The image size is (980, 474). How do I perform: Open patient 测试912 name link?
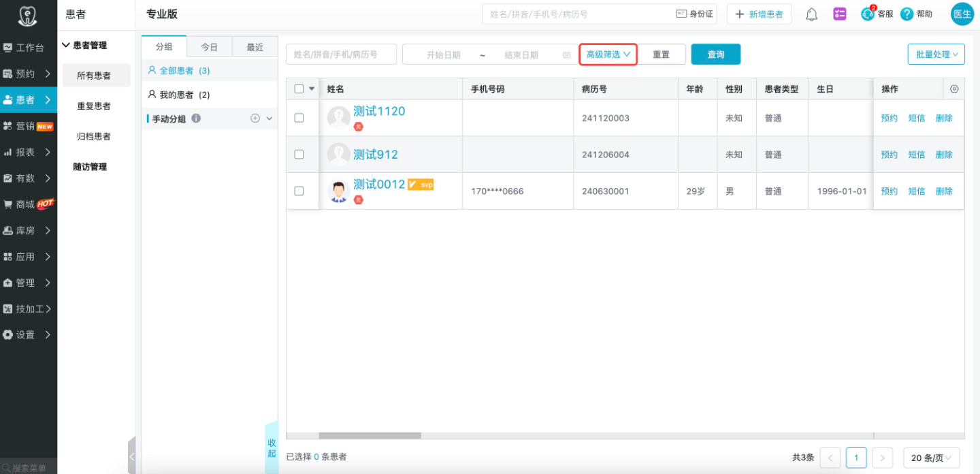[x=376, y=155]
